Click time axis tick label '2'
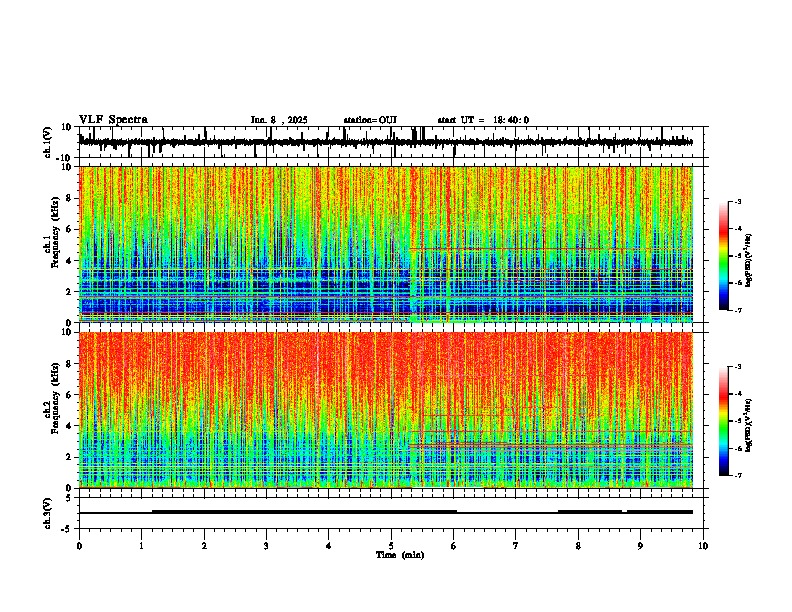Viewport: 792px width, 612px height. click(204, 546)
